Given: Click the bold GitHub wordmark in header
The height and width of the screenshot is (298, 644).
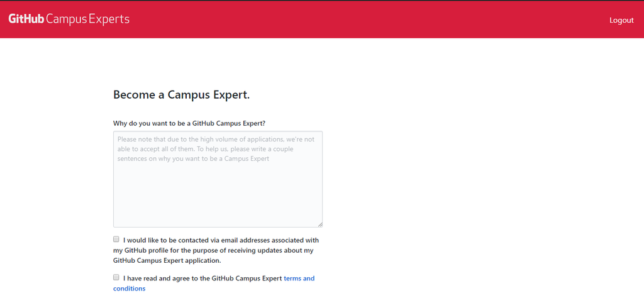Looking at the screenshot, I should point(26,19).
